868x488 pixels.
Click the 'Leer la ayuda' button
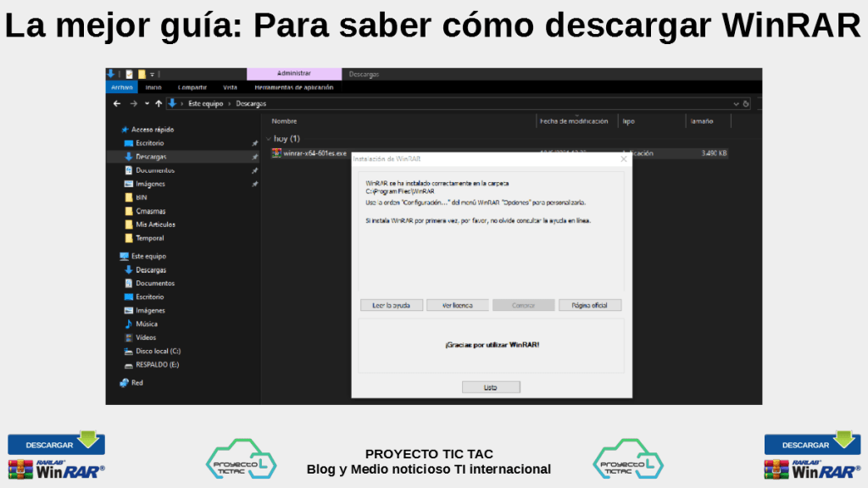coord(391,305)
